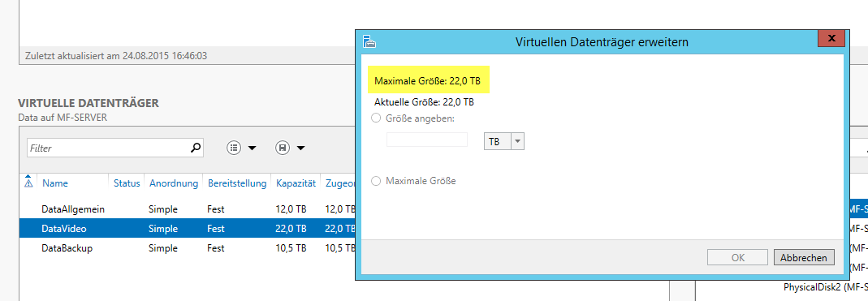
Task: Close the Virtuellen Datenträger erweitern dialog
Action: click(x=831, y=38)
